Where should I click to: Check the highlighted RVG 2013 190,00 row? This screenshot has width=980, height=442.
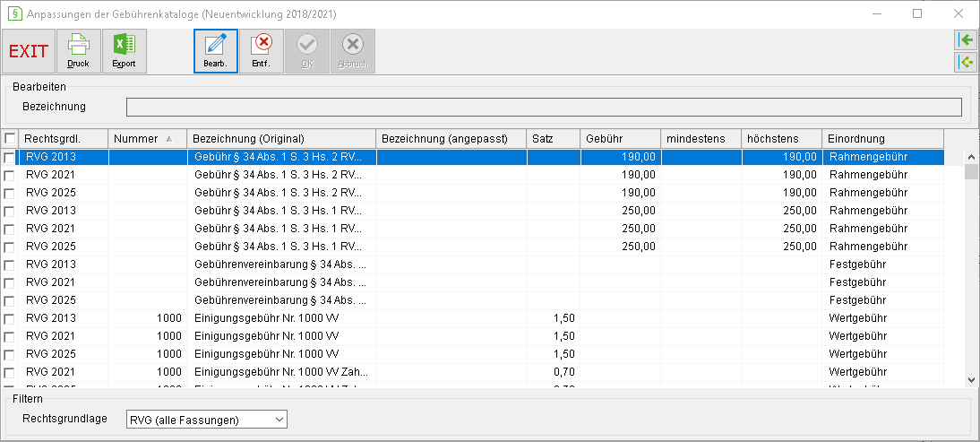click(9, 157)
